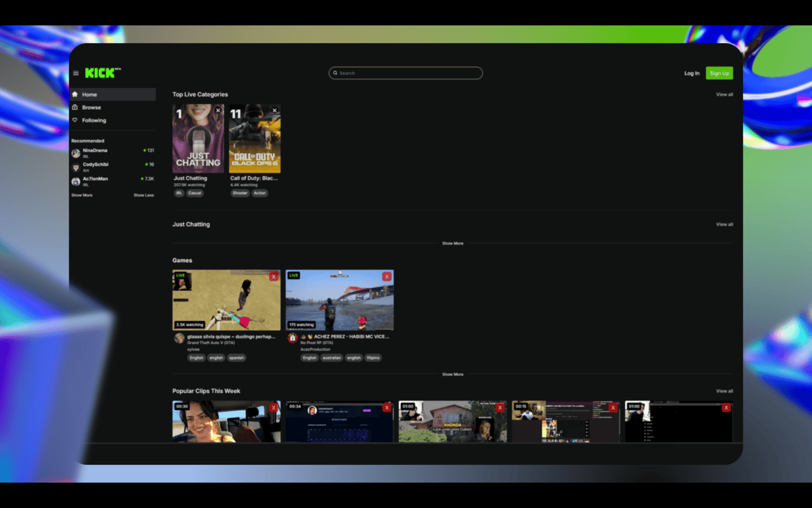Select the Home icon in sidebar
Image resolution: width=812 pixels, height=508 pixels.
tap(75, 94)
